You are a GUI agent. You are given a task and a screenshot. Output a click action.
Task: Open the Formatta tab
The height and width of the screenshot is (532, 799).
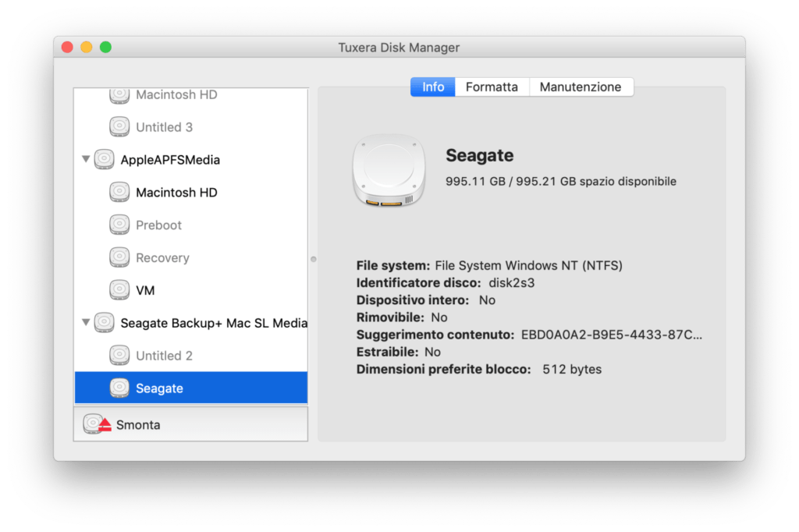(x=492, y=87)
